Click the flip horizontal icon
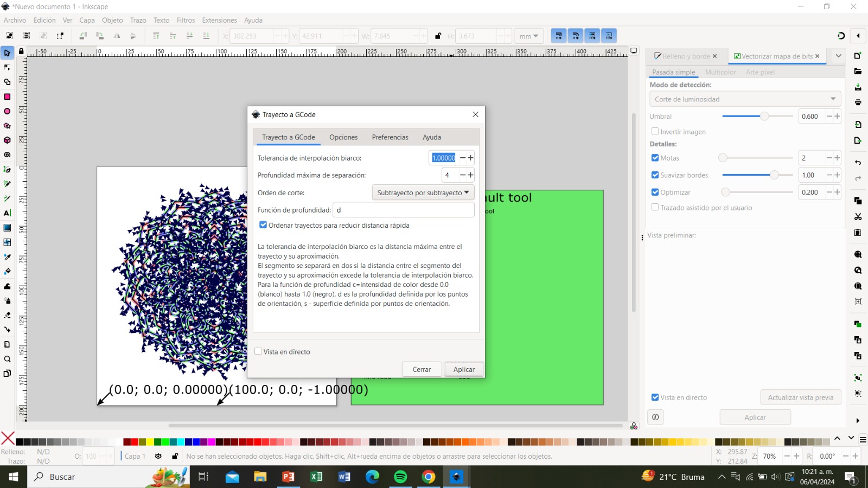The height and width of the screenshot is (488, 868). 117,36
